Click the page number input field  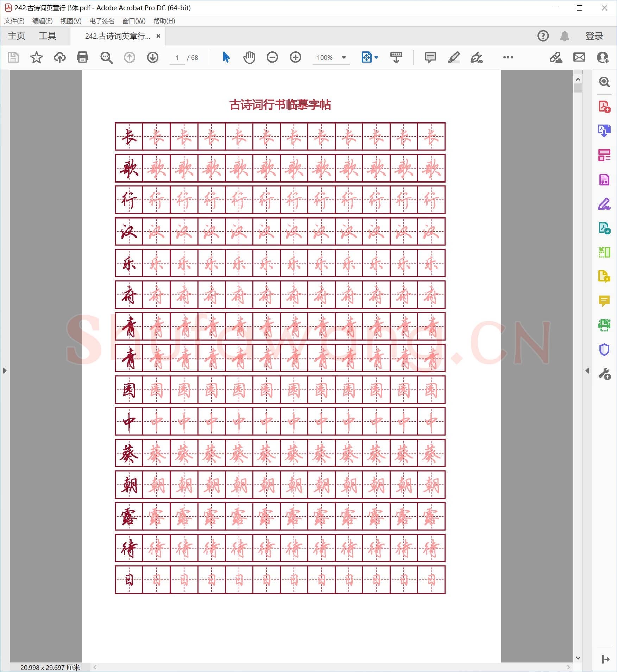177,58
